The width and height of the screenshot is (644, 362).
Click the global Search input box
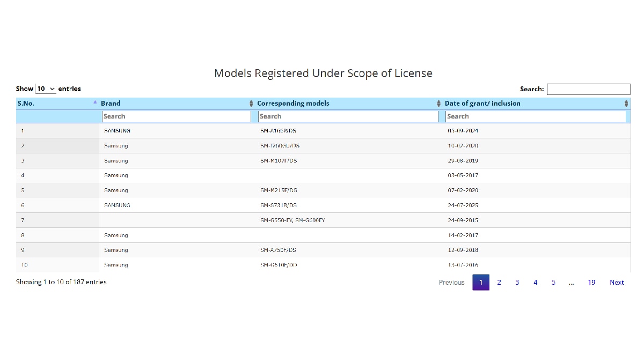point(588,90)
